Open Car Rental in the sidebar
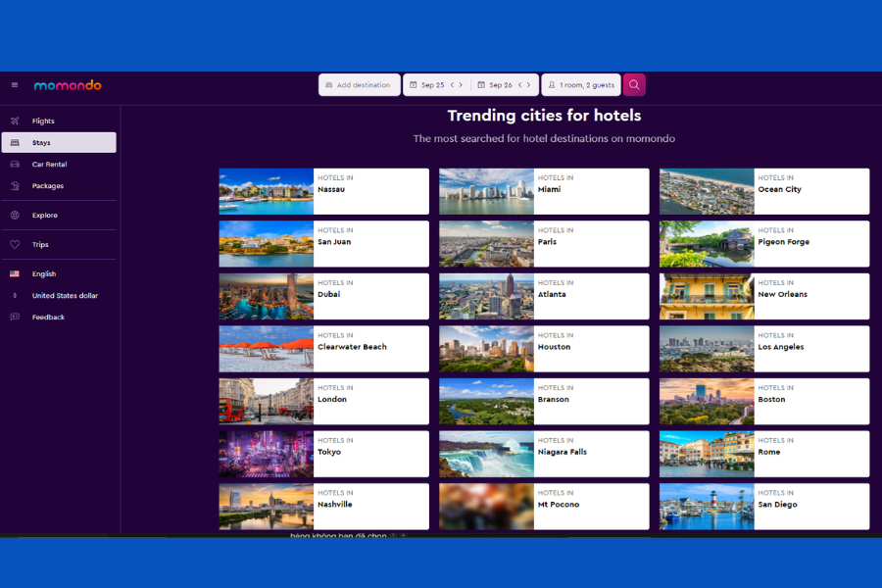Viewport: 882px width, 588px height. click(x=49, y=165)
